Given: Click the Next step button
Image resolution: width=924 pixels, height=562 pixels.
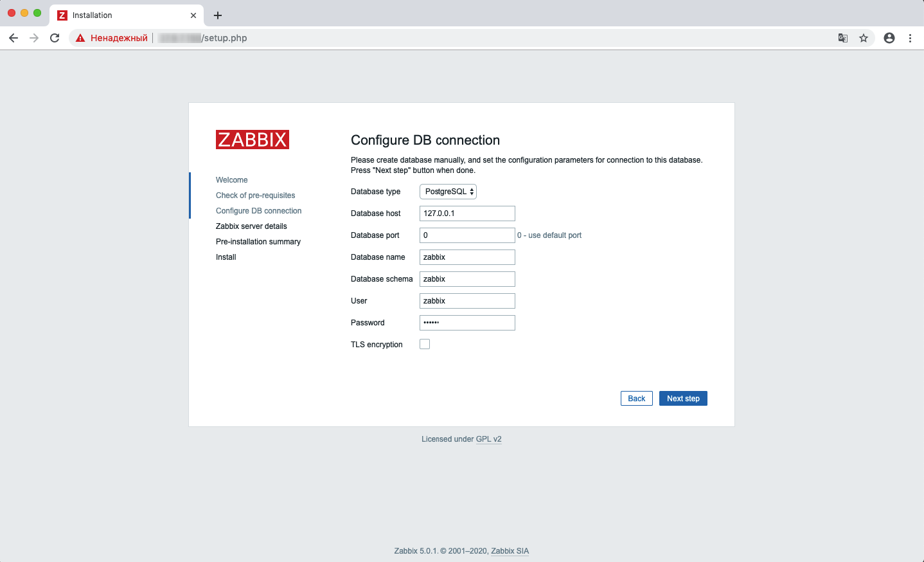Looking at the screenshot, I should pyautogui.click(x=683, y=399).
